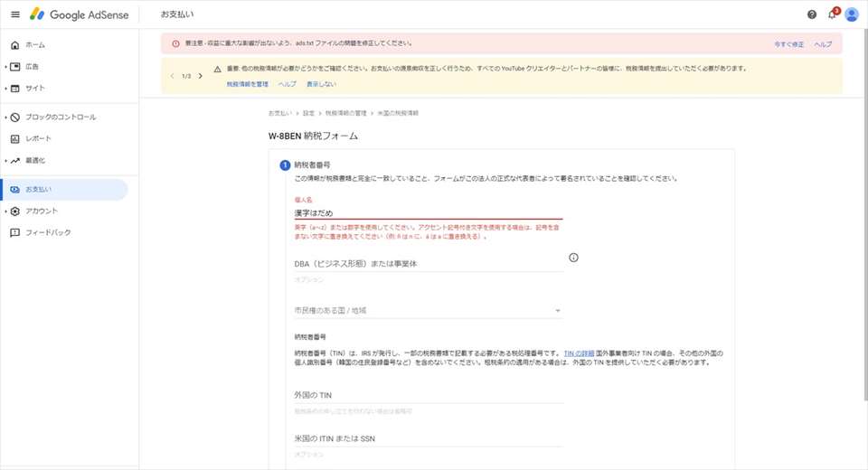
Task: Expand the アカウント sidebar section arrow
Action: tap(5, 211)
